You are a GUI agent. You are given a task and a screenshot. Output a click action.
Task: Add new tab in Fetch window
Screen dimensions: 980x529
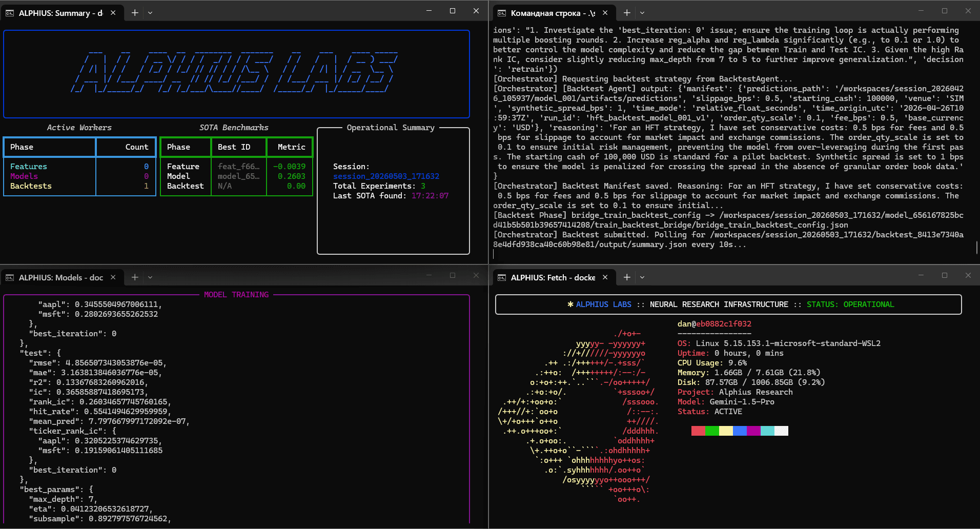(627, 277)
